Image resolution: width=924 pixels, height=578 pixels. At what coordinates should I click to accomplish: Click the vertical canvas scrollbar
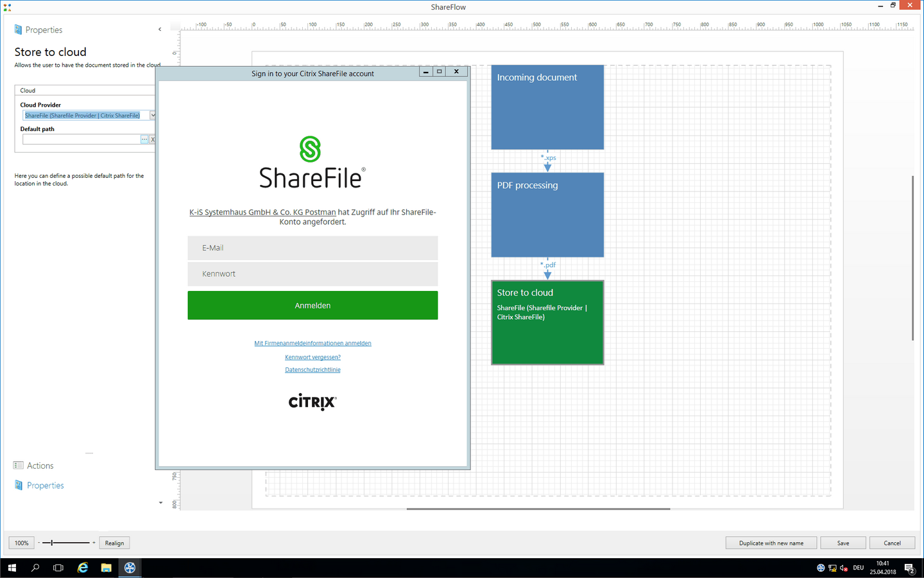[x=912, y=258]
